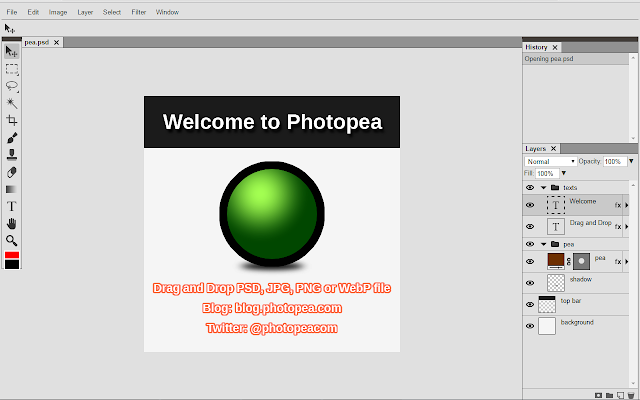Click the Fill value field
Viewport: 640px width, 400px height.
(547, 173)
